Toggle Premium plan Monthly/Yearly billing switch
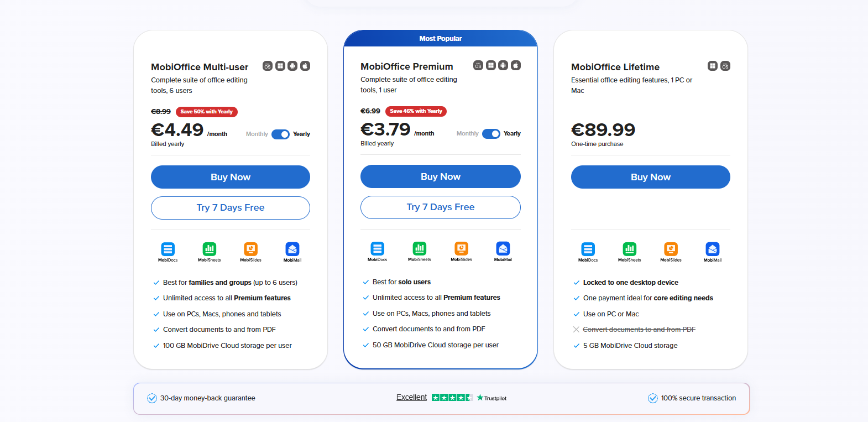This screenshot has height=422, width=868. point(491,134)
